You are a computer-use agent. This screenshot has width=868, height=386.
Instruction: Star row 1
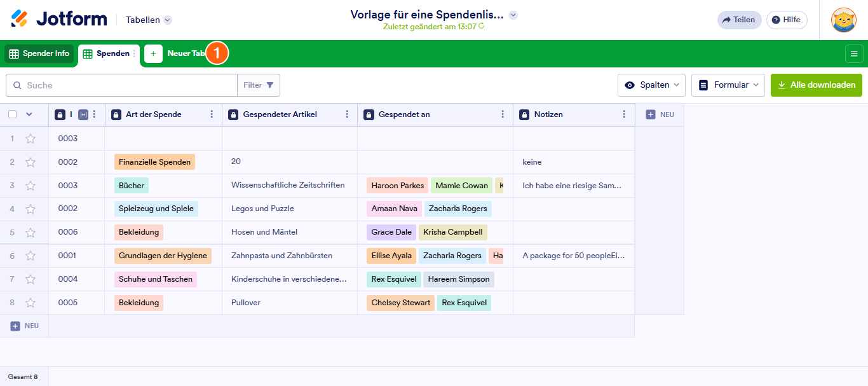pyautogui.click(x=31, y=139)
